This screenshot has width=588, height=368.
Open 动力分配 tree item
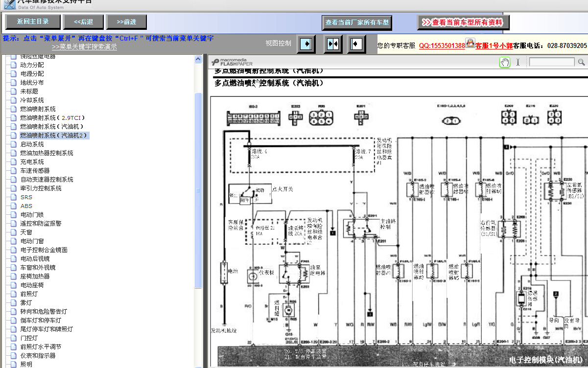32,65
